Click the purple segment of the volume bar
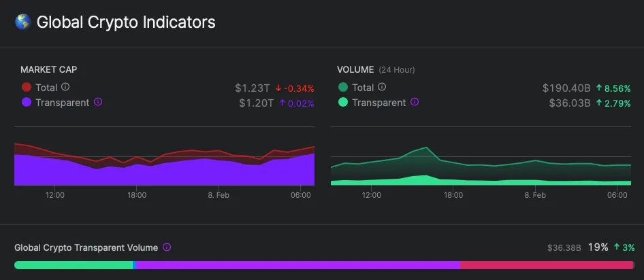Viewport: 644px width, 280px height. pos(298,265)
